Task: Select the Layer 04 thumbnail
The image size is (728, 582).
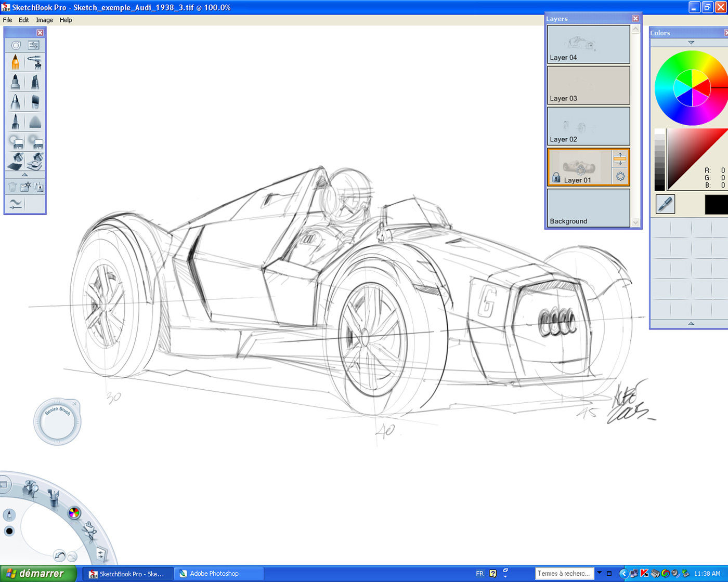Action: pos(588,44)
